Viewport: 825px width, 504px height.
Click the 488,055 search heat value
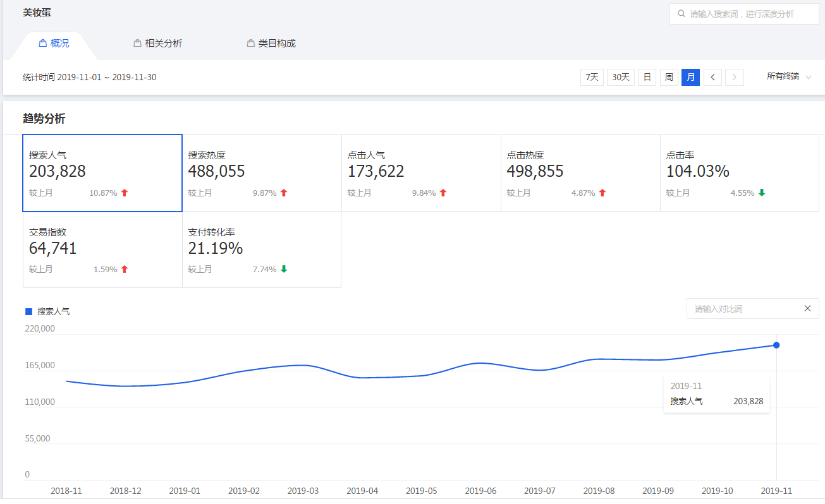pyautogui.click(x=216, y=171)
